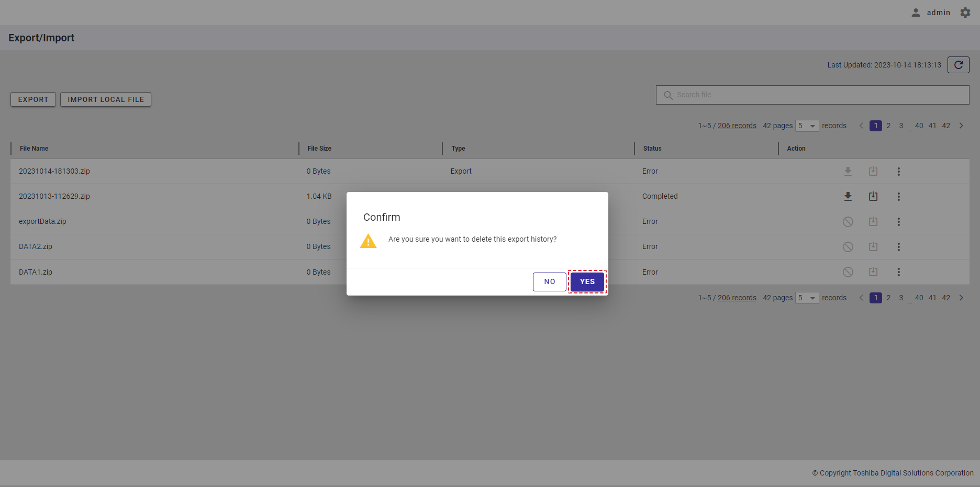This screenshot has height=487, width=980.
Task: Go to page 2 in top pagination
Action: tap(888, 126)
